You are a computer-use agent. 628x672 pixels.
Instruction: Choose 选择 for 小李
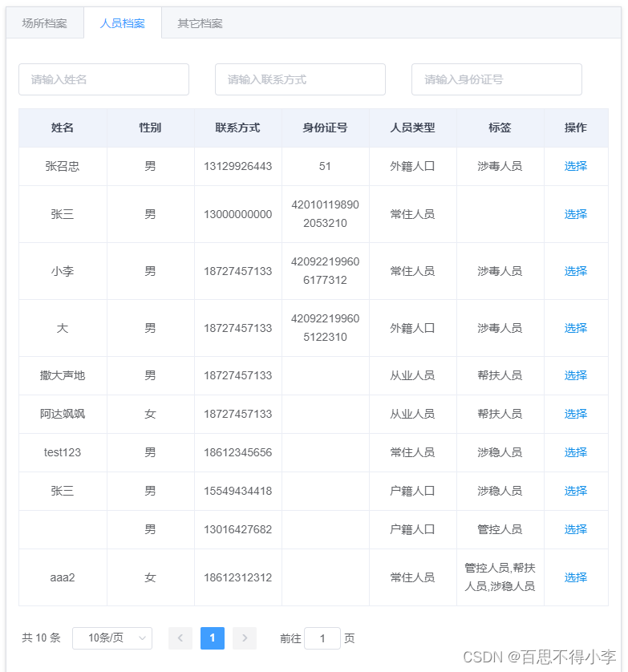pyautogui.click(x=575, y=271)
